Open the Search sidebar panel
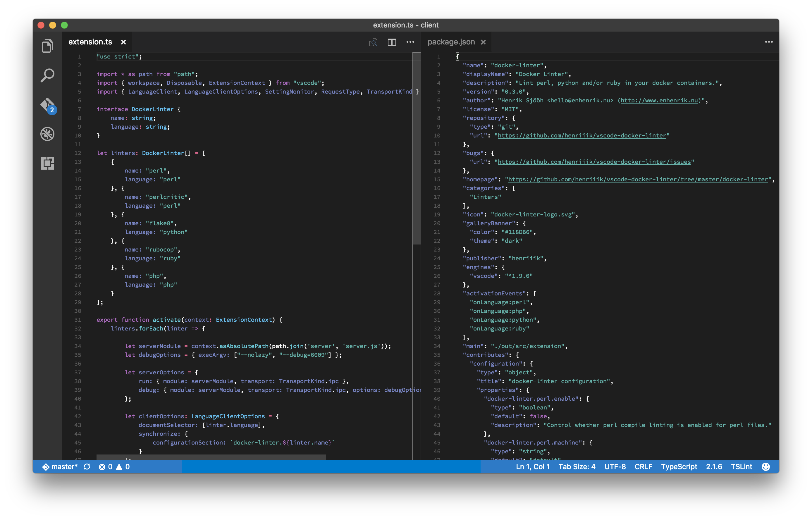 coord(47,75)
